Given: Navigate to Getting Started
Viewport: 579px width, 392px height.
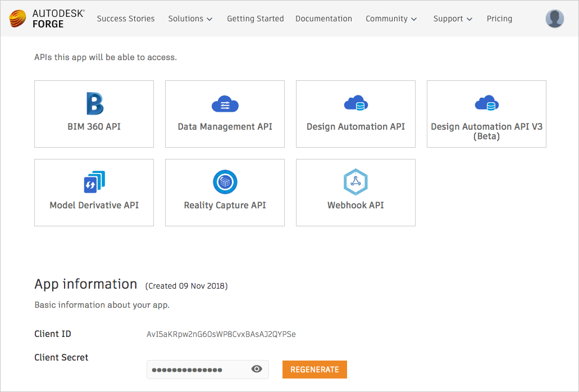Looking at the screenshot, I should (255, 19).
